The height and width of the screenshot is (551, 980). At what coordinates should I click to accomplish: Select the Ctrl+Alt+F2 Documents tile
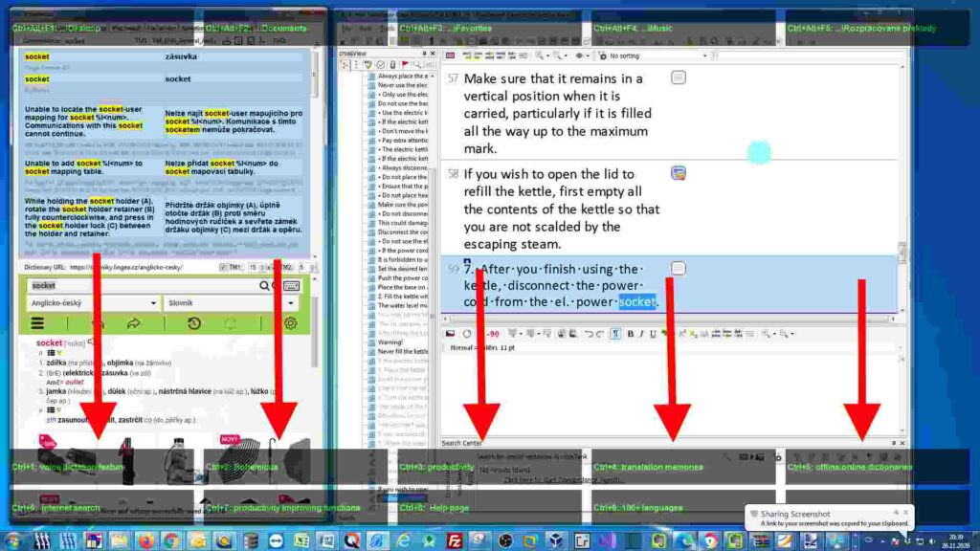click(x=297, y=28)
